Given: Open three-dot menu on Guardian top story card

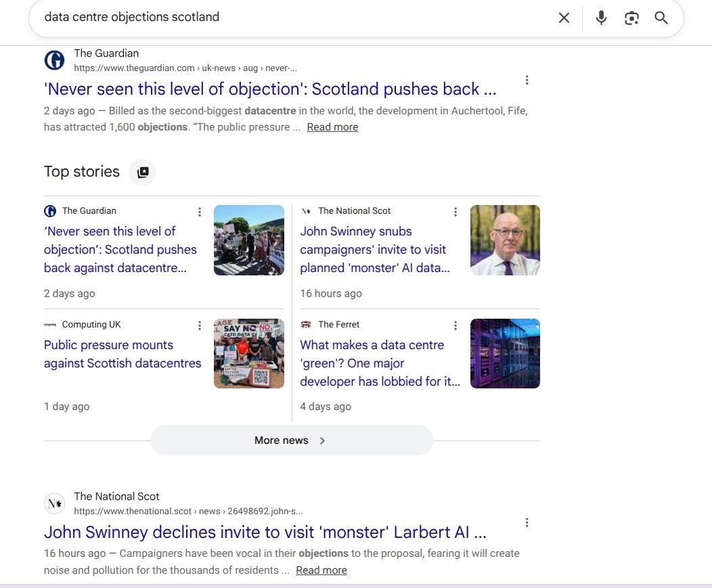Looking at the screenshot, I should [200, 212].
